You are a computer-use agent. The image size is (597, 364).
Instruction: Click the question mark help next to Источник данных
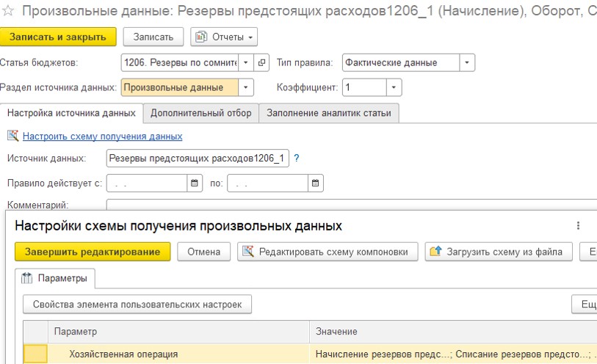pos(297,159)
